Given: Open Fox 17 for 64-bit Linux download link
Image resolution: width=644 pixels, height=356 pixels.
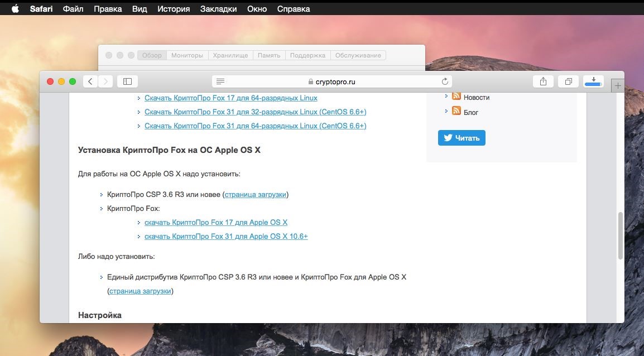Looking at the screenshot, I should (x=231, y=98).
